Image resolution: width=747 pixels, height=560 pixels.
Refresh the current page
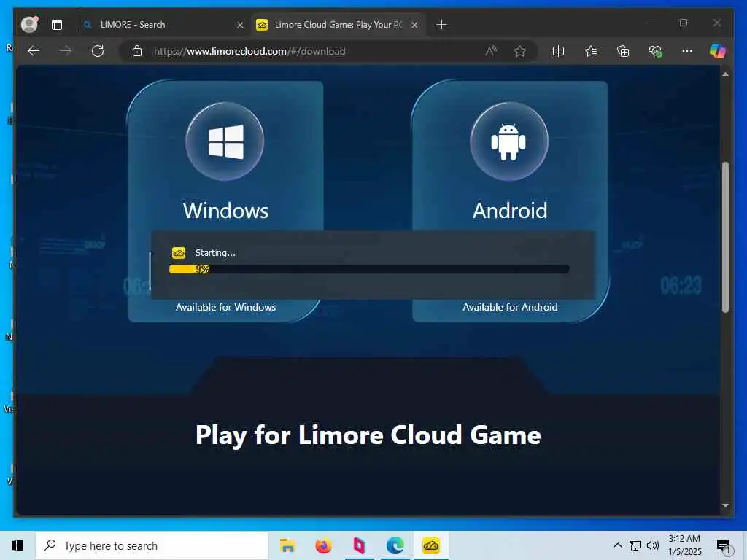coord(98,51)
